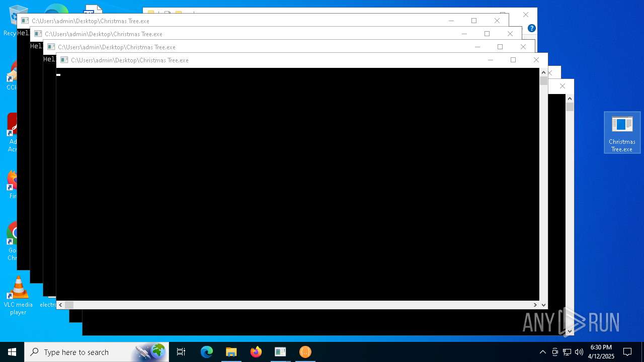Open the volume control tray icon
This screenshot has height=362, width=644.
tap(579, 352)
